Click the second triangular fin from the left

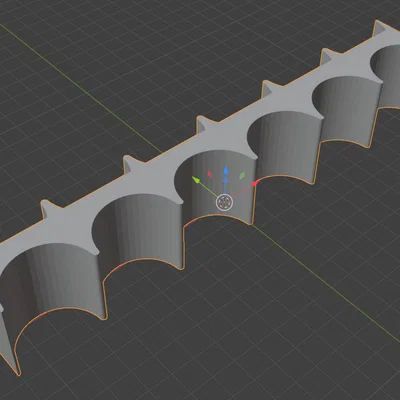pyautogui.click(x=133, y=164)
